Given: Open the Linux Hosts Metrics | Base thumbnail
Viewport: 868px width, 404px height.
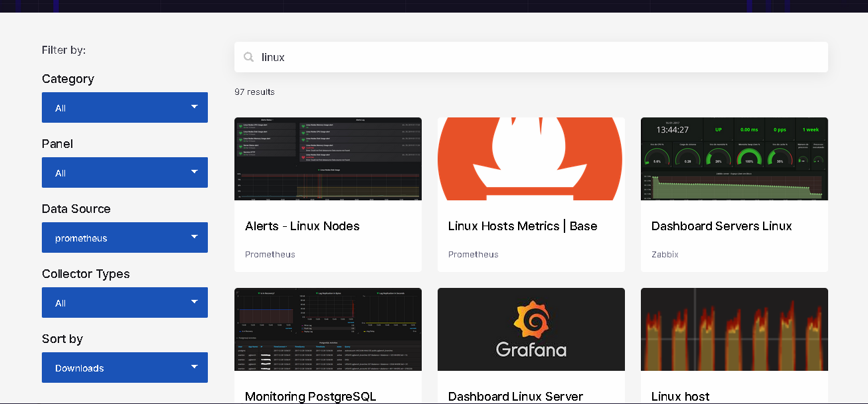Looking at the screenshot, I should [x=531, y=159].
